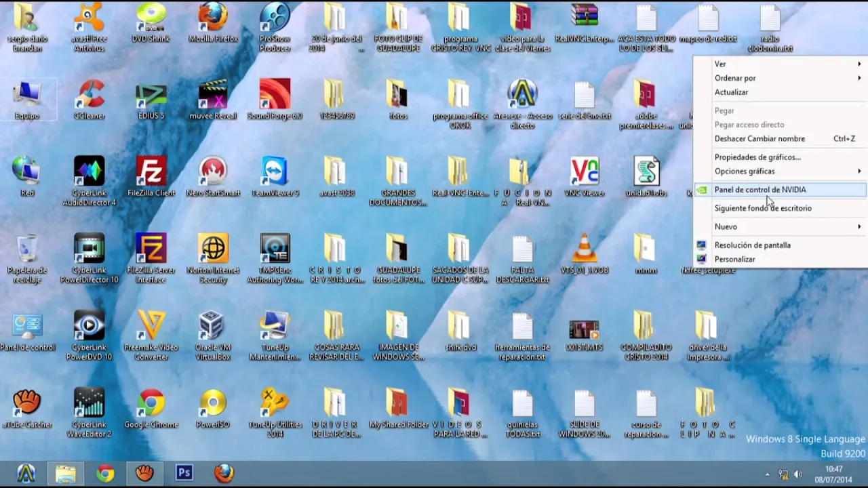Select the Red network desktop icon

pos(27,177)
